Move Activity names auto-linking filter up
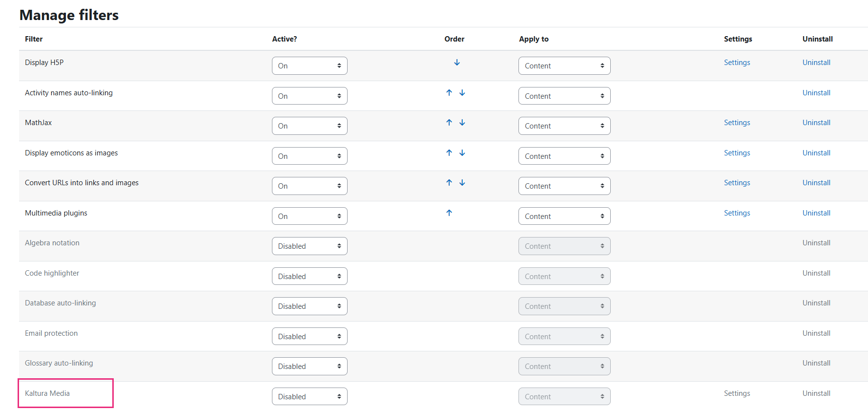Image resolution: width=868 pixels, height=411 pixels. point(449,93)
